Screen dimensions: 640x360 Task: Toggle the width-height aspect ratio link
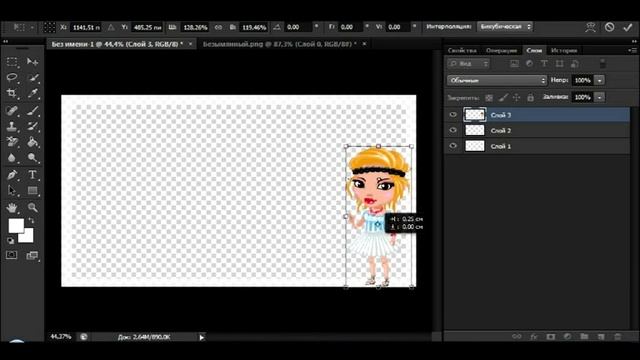point(218,27)
